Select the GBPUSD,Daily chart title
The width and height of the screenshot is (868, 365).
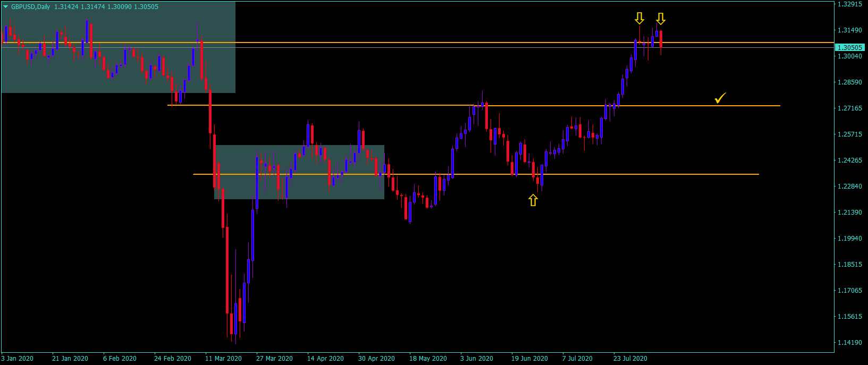(30, 7)
